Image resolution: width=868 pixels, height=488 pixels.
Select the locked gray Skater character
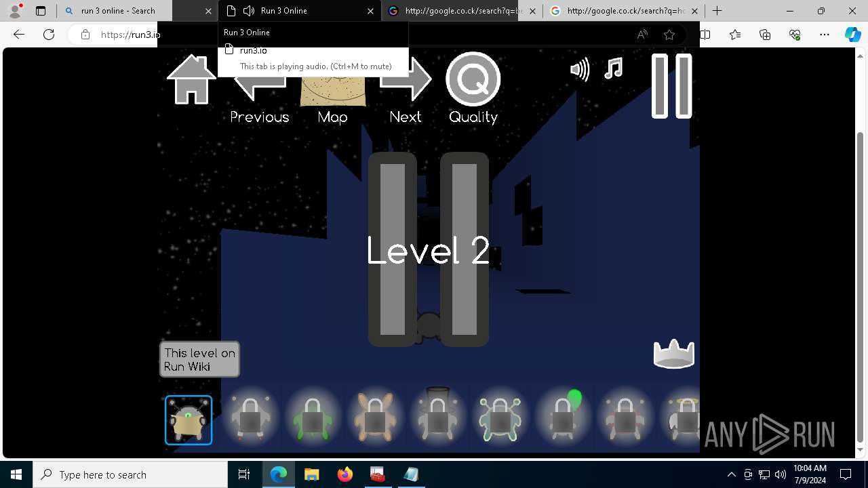click(x=250, y=419)
